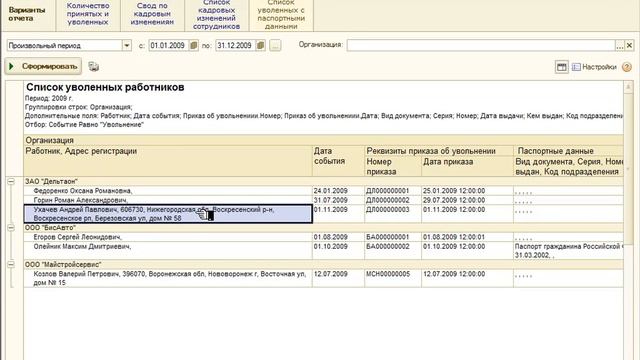Screen dimensions: 640x360
Task: Select Список уволенных с паспортными данными tab
Action: point(281,15)
